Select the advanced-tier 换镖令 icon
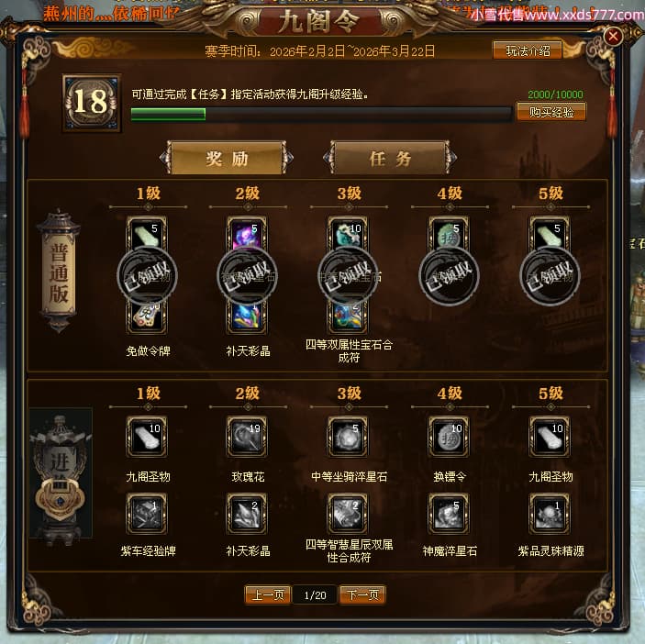The width and height of the screenshot is (645, 644). coord(449,437)
